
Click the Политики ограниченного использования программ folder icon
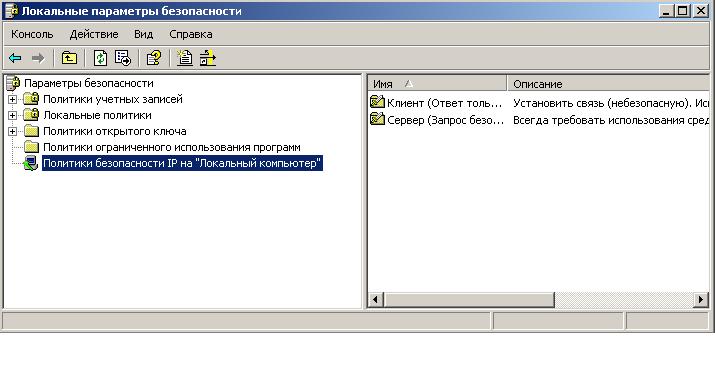coord(31,147)
